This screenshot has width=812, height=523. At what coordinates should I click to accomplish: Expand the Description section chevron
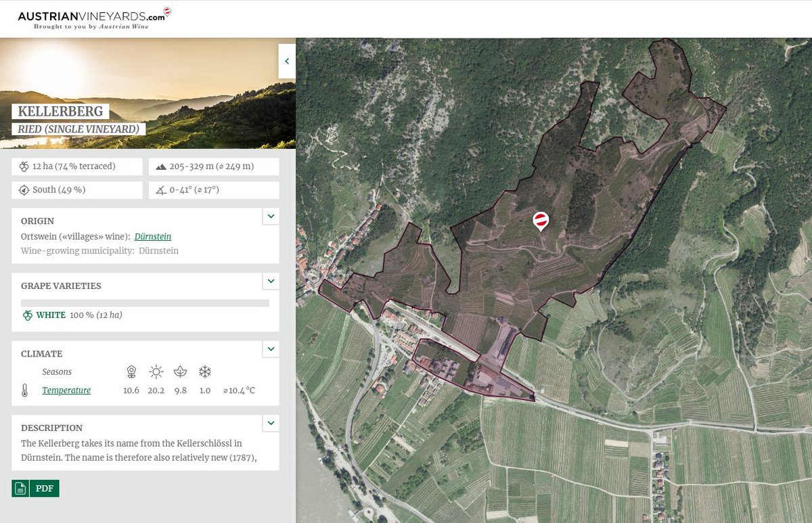(271, 424)
